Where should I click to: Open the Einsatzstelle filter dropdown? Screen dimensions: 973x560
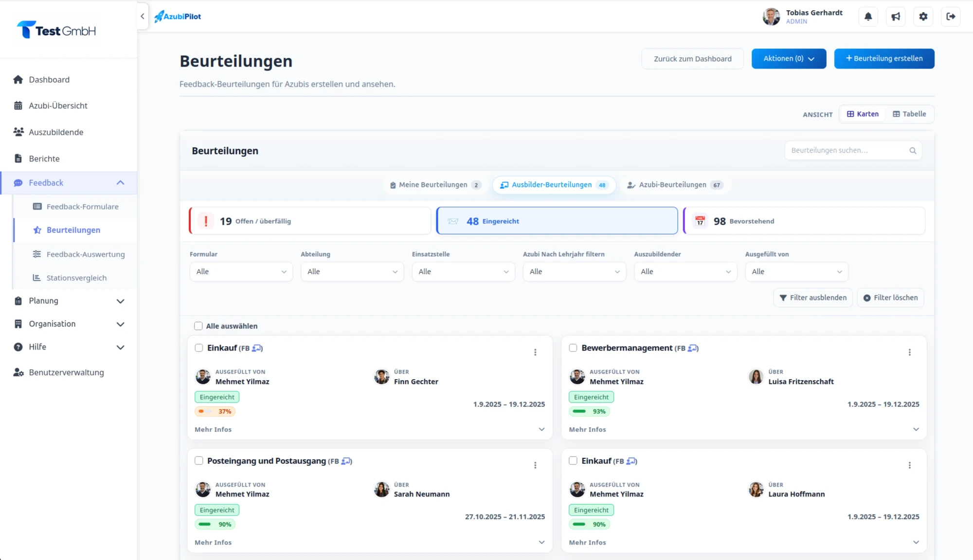point(463,272)
